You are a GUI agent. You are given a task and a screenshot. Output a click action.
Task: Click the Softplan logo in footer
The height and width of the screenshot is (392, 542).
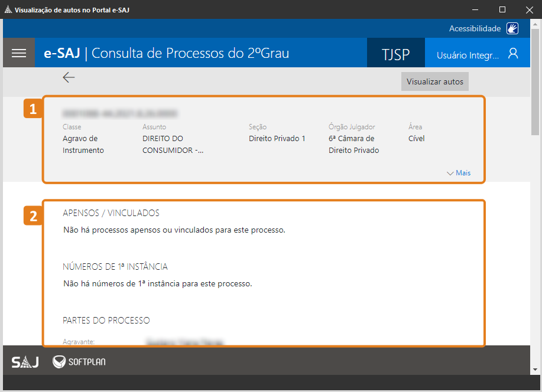79,362
